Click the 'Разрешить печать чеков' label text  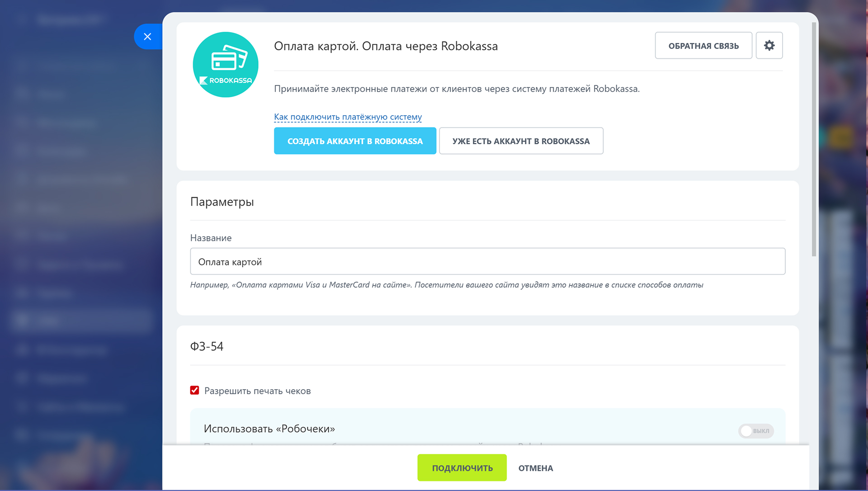(x=257, y=391)
